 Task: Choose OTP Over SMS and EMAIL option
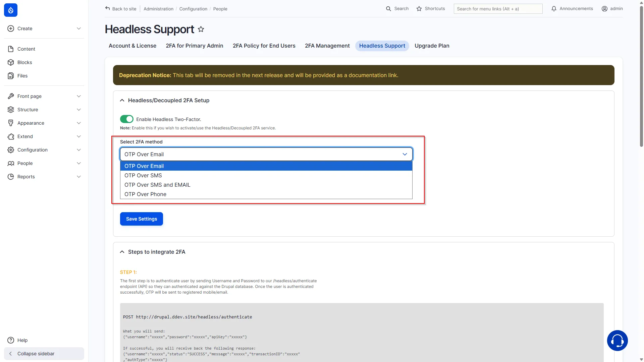point(266,185)
